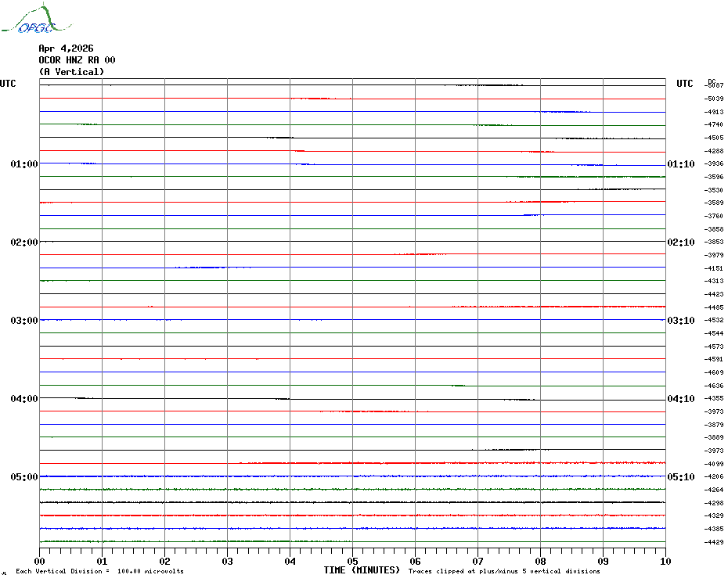728x582 pixels.
Task: Click the 10 minute tick on x-axis
Action: tap(665, 561)
